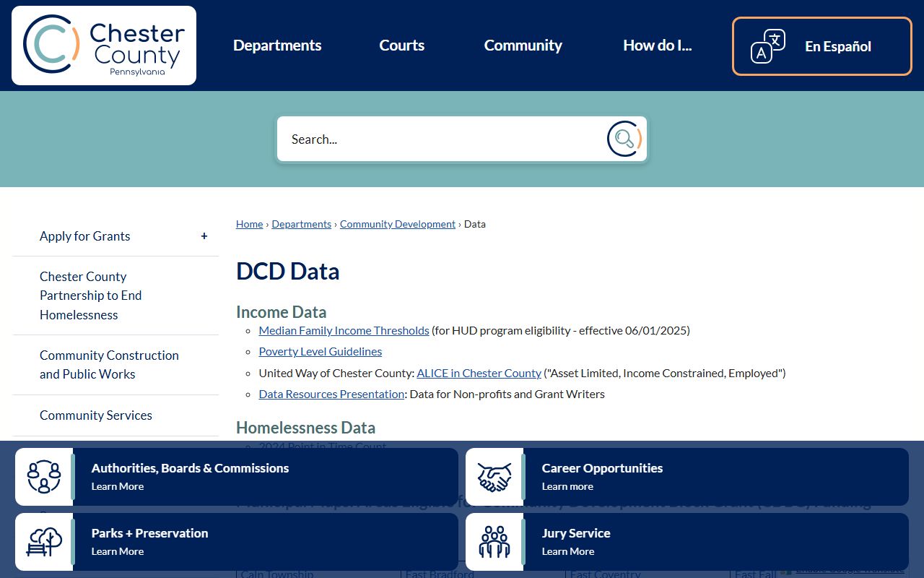Go to Community Development breadcrumb

(397, 224)
